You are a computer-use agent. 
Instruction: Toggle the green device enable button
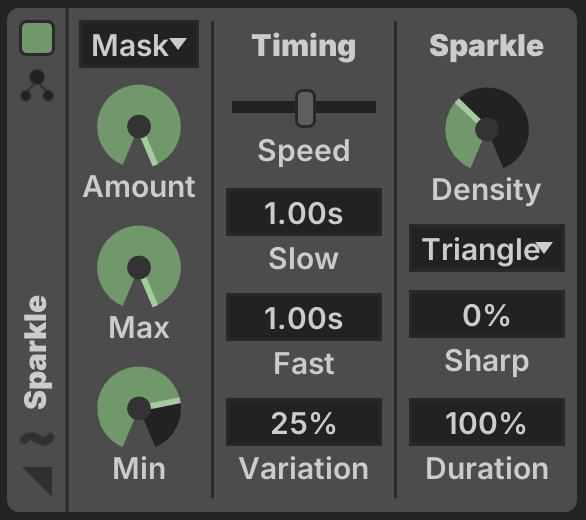coord(37,38)
